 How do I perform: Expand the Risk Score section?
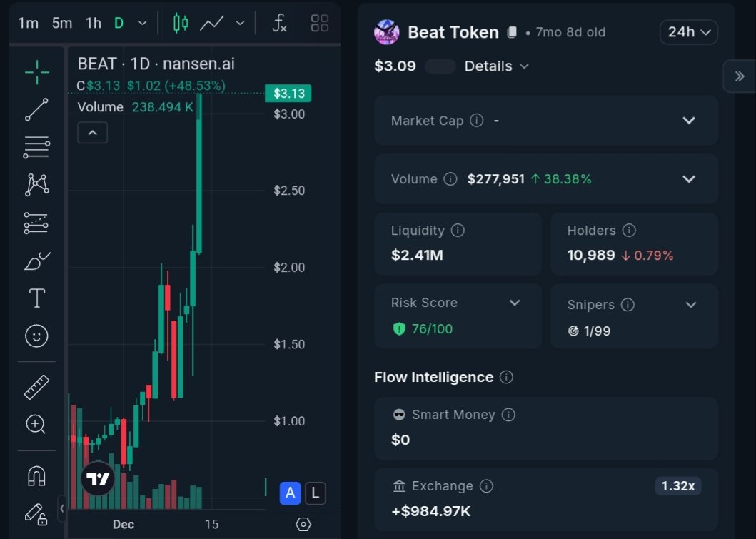pos(514,303)
